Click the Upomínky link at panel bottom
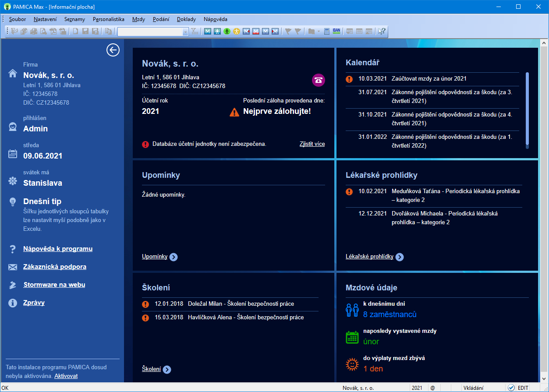 (155, 257)
